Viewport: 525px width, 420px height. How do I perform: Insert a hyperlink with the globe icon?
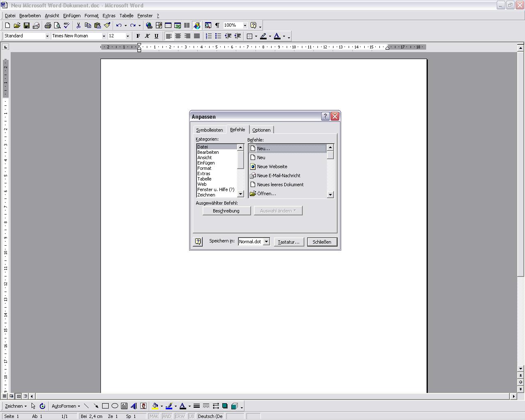[149, 25]
